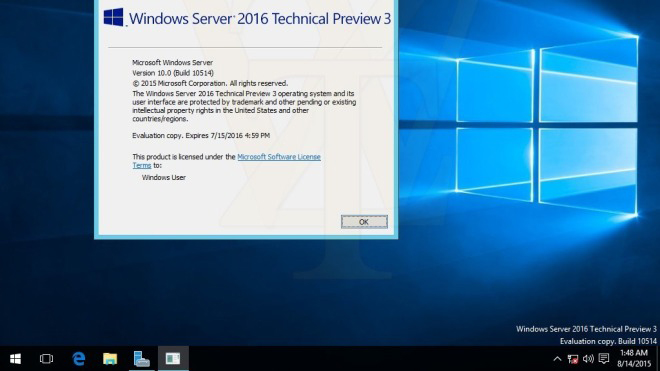Open the Start menu
Image resolution: width=660 pixels, height=371 pixels.
coord(16,359)
